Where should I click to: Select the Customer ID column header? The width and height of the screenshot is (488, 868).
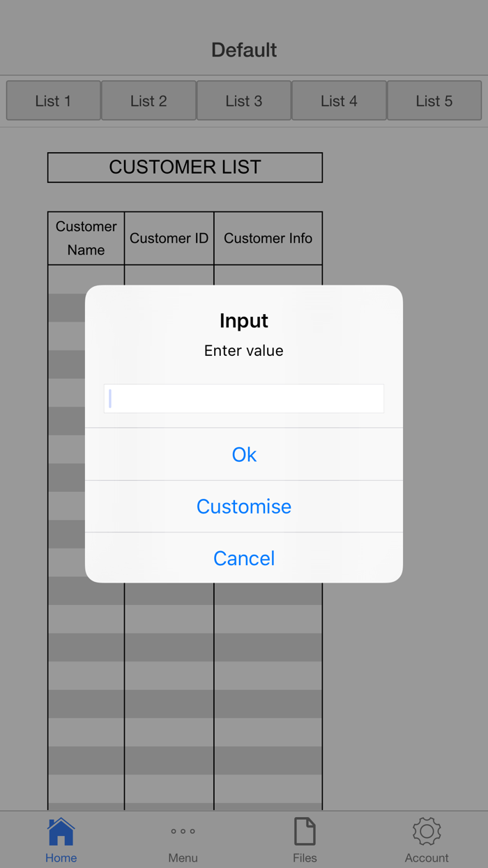coord(169,238)
